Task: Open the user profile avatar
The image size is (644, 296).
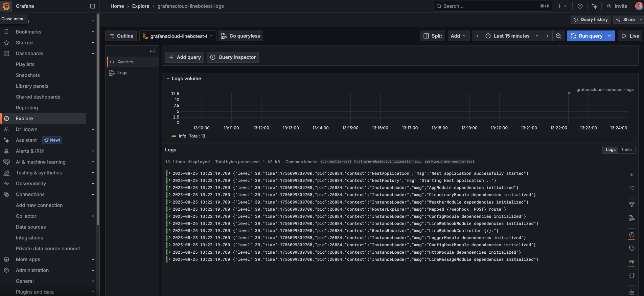Action: [x=639, y=6]
